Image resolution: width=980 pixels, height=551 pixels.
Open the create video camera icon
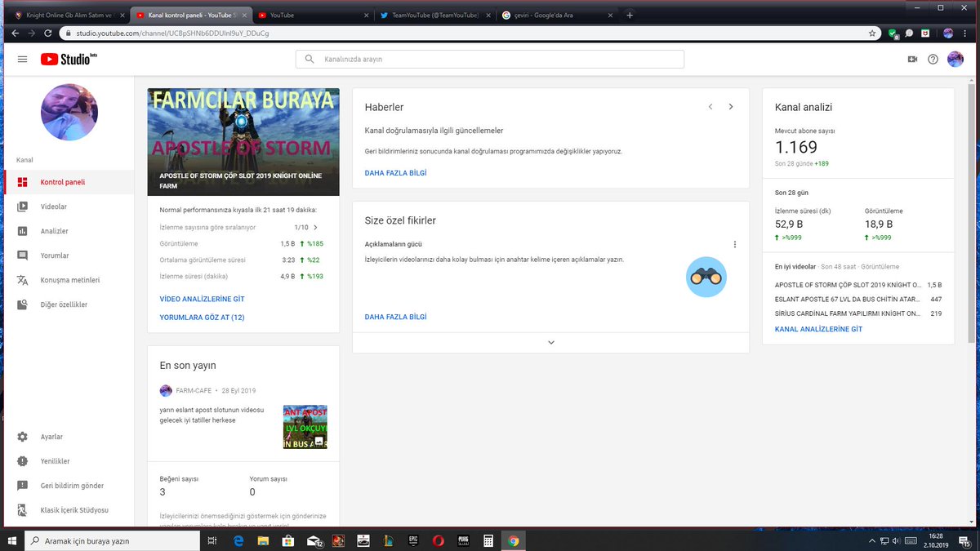912,59
